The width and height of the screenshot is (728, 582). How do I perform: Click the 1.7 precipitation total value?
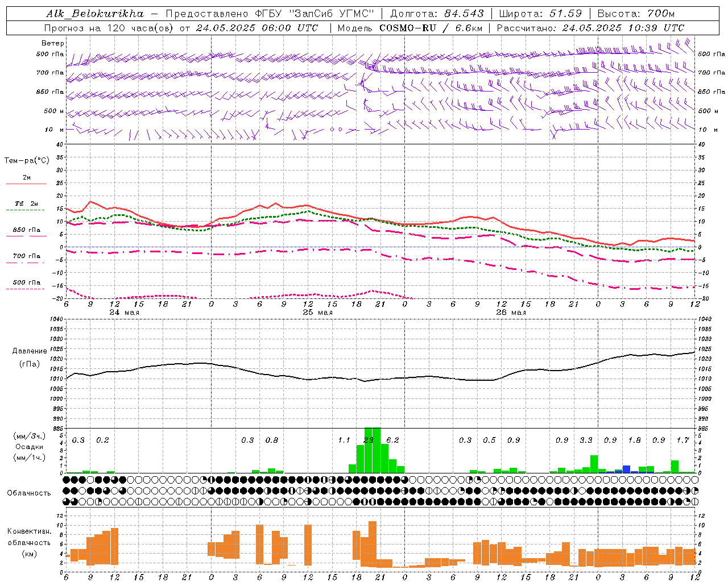coord(682,440)
